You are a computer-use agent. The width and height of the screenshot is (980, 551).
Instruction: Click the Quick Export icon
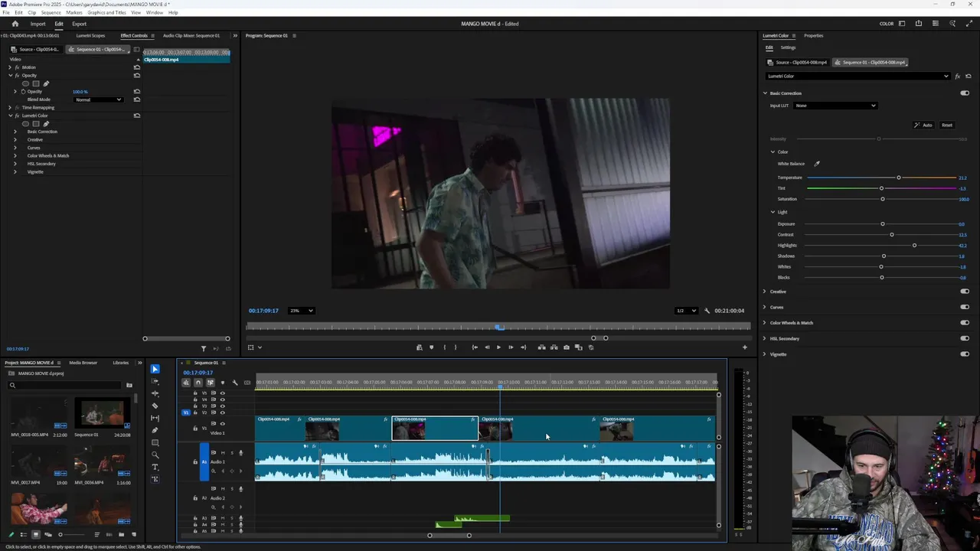tap(919, 24)
